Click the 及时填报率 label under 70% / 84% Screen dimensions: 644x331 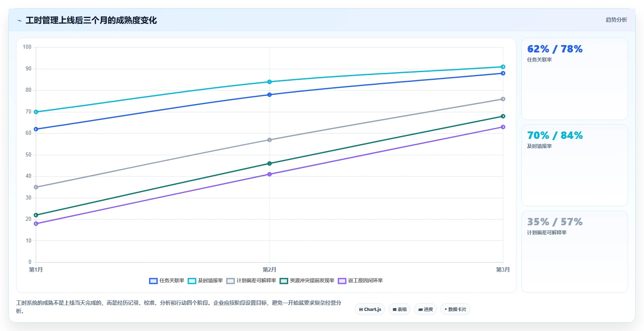(x=539, y=146)
